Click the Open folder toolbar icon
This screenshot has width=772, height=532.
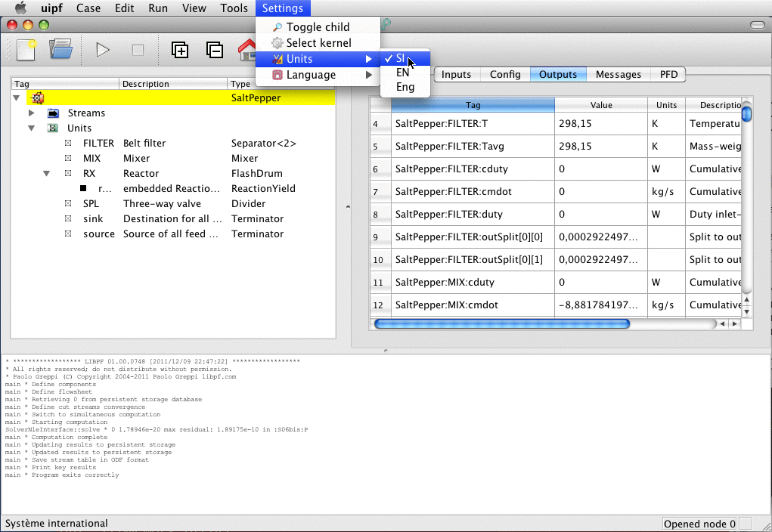[60, 50]
